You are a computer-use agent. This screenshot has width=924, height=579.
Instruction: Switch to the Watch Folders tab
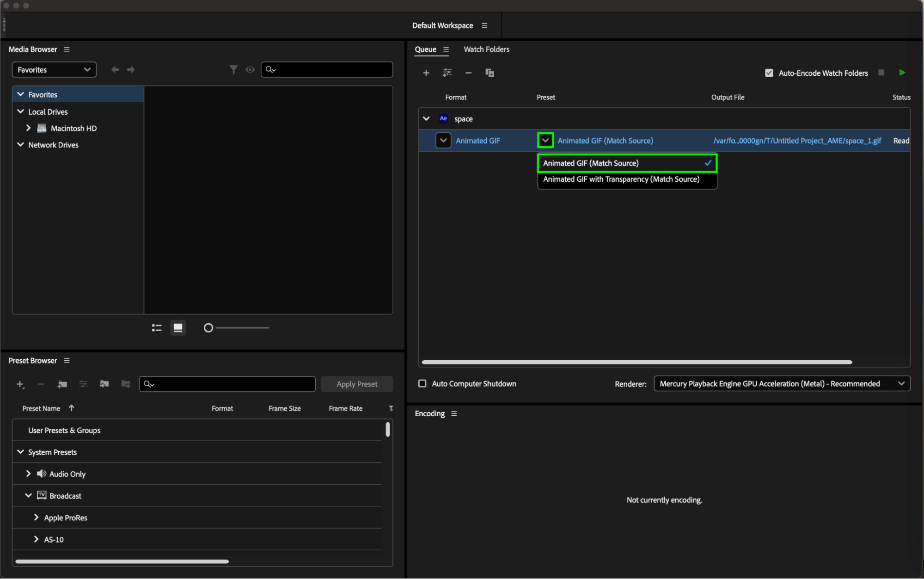486,49
